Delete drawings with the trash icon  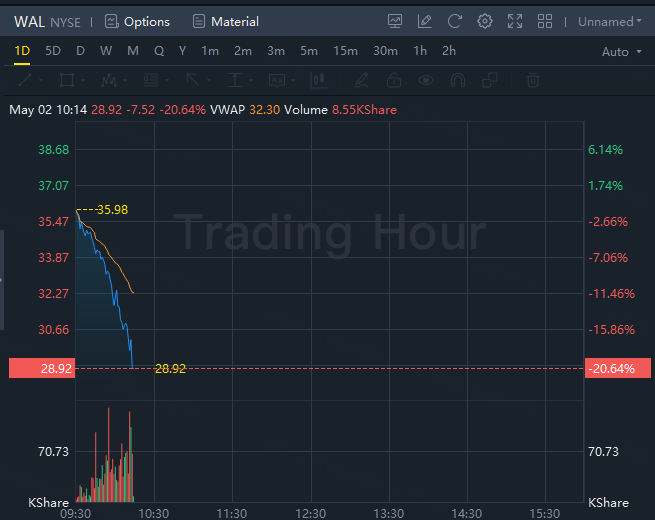pos(533,80)
